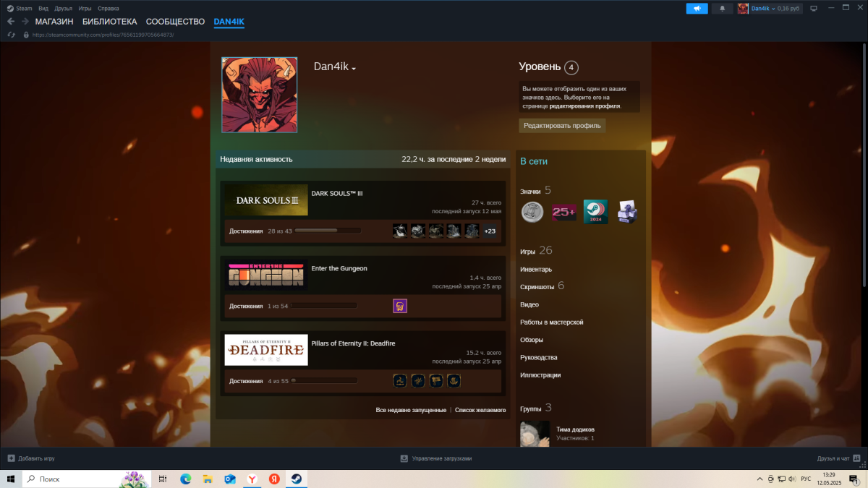This screenshot has width=868, height=488.
Task: Click the Deadfire achievements progress bar
Action: [324, 381]
